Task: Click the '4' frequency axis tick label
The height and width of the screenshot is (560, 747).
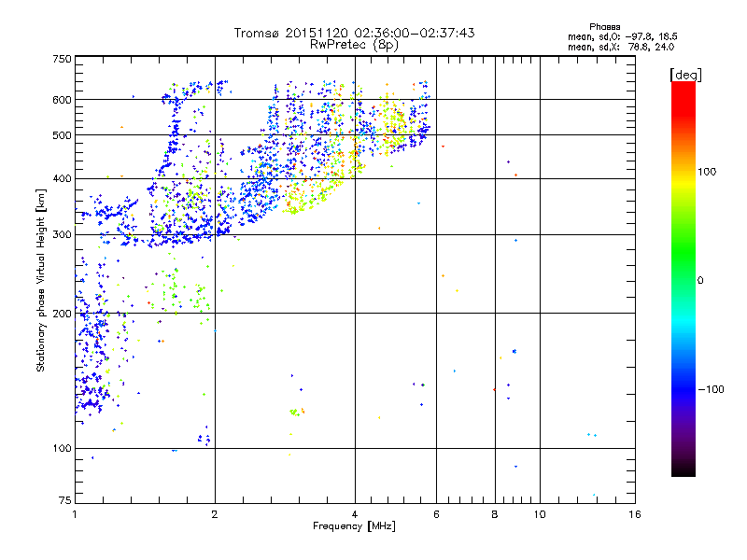Action: [355, 514]
